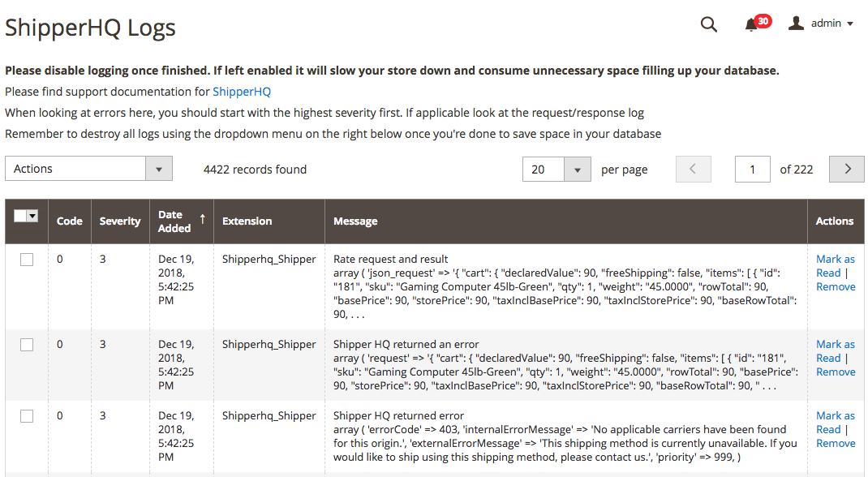Select the 'Shipper HQ returned an error' row checkbox

27,345
